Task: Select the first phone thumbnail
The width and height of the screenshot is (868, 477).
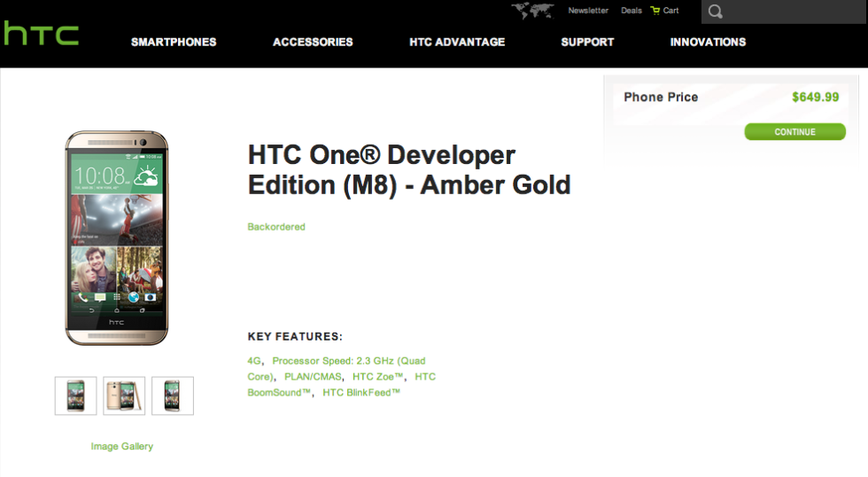Action: tap(75, 395)
